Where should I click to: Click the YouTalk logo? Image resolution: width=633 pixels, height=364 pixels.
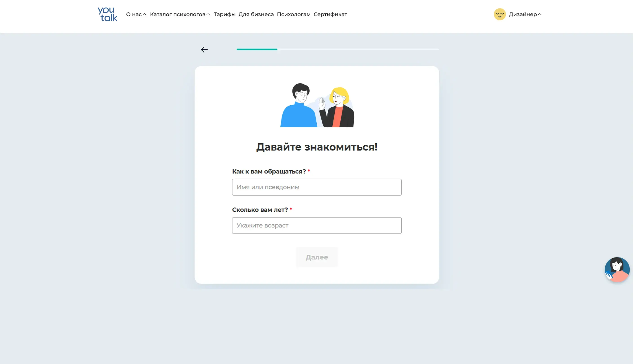(x=107, y=14)
